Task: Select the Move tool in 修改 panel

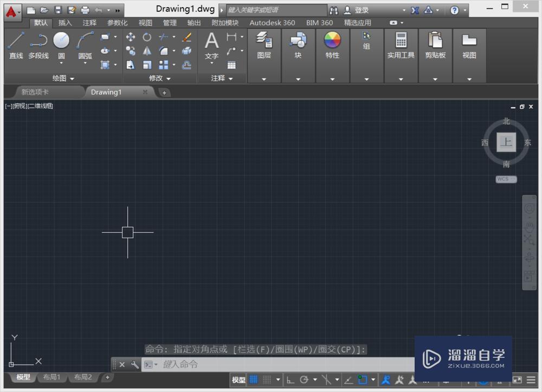Action: (130, 37)
